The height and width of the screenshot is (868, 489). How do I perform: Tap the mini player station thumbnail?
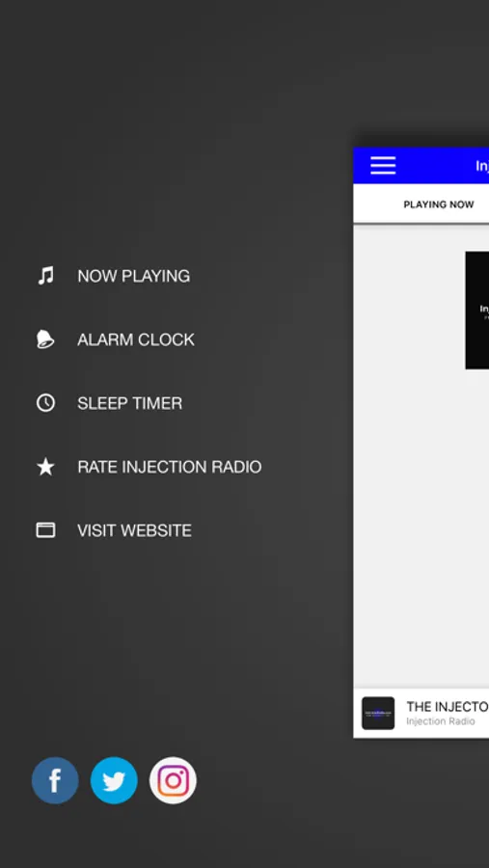378,713
